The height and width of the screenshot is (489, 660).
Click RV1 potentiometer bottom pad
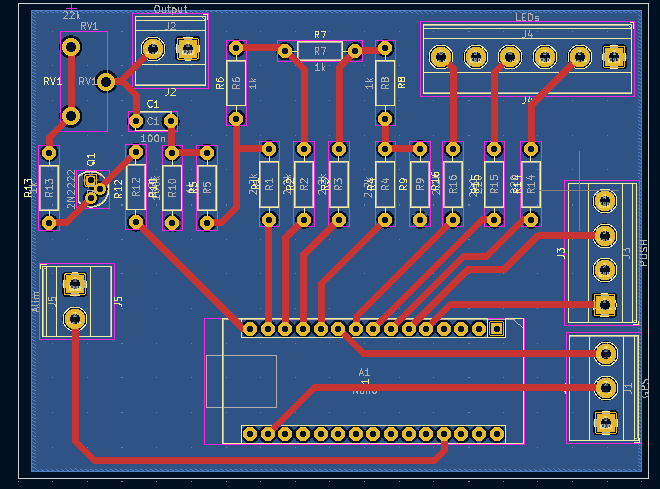tap(71, 116)
